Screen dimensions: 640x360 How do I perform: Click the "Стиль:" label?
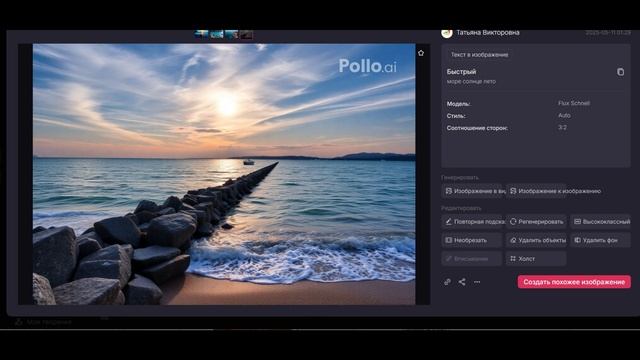pos(456,116)
